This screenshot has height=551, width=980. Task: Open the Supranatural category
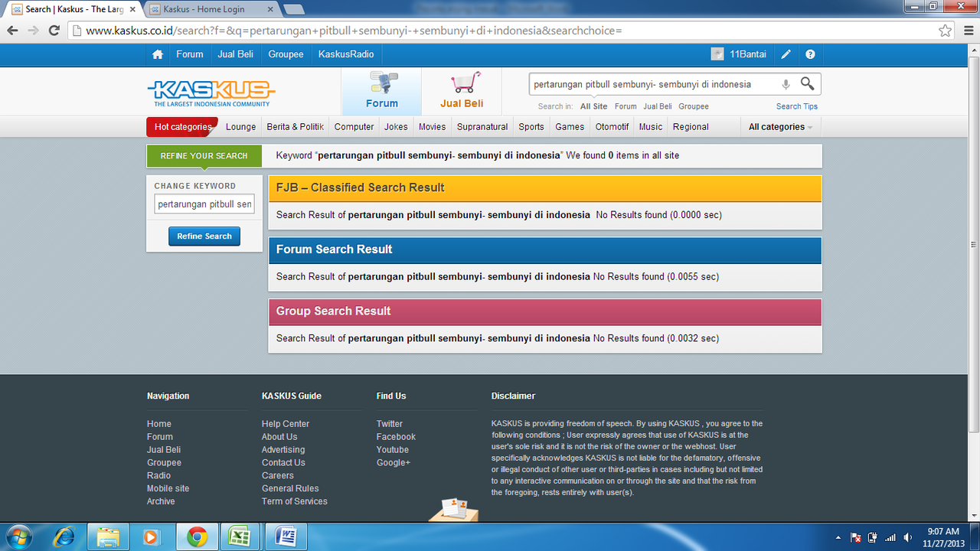click(482, 127)
